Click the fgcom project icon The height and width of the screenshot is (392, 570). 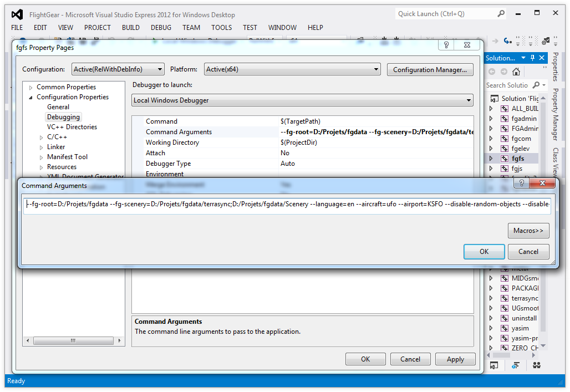[x=505, y=139]
